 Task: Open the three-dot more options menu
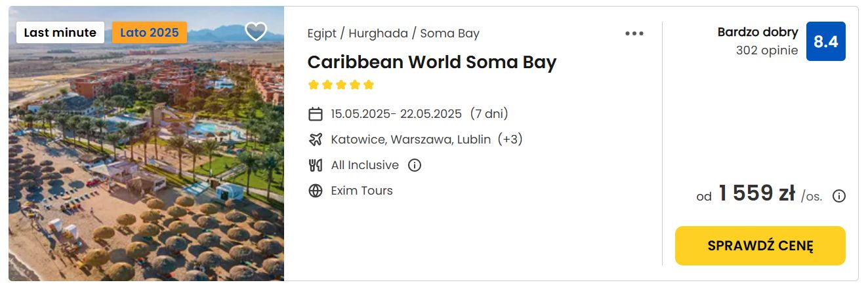tap(634, 33)
